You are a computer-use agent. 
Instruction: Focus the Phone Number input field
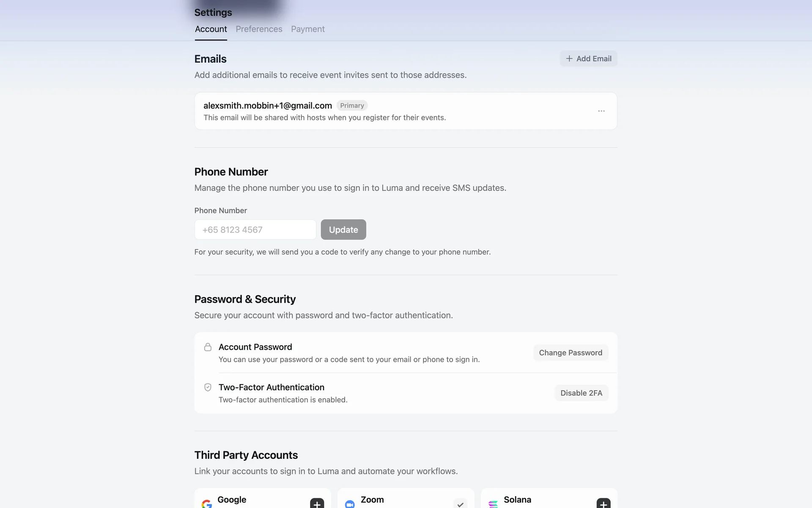[x=255, y=229]
